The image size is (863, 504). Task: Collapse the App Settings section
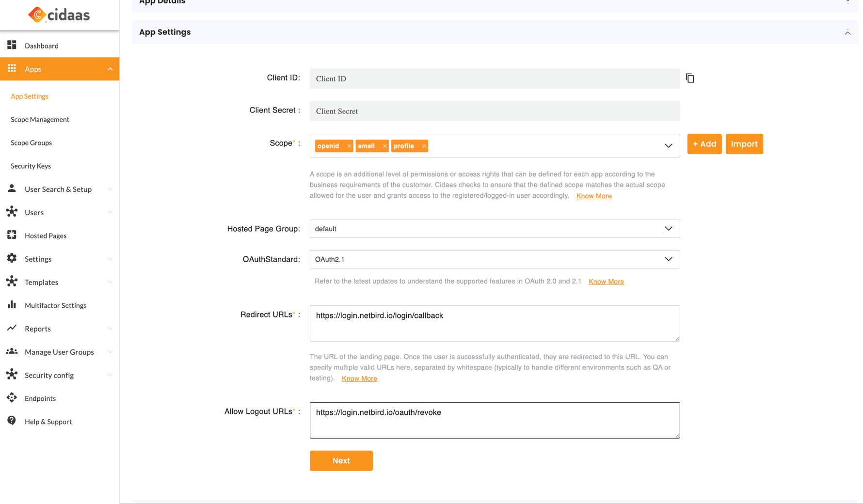847,32
